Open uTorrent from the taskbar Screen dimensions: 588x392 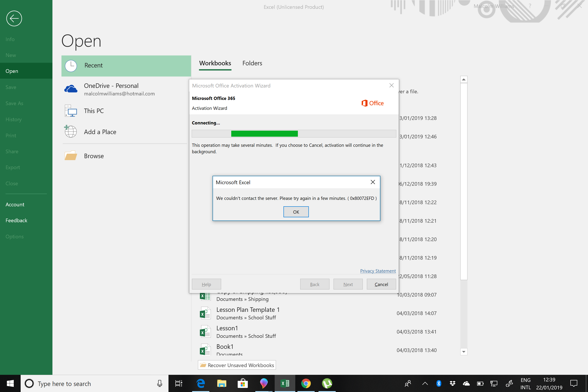click(327, 383)
